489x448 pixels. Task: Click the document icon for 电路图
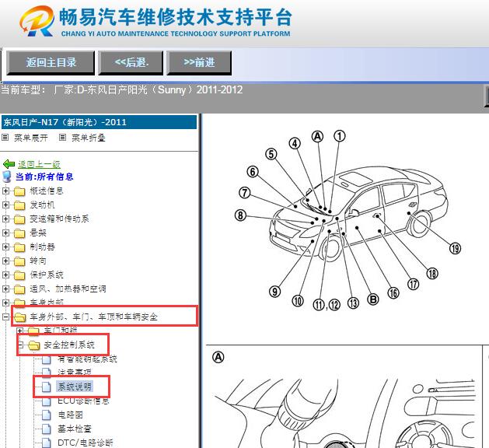[x=47, y=415]
